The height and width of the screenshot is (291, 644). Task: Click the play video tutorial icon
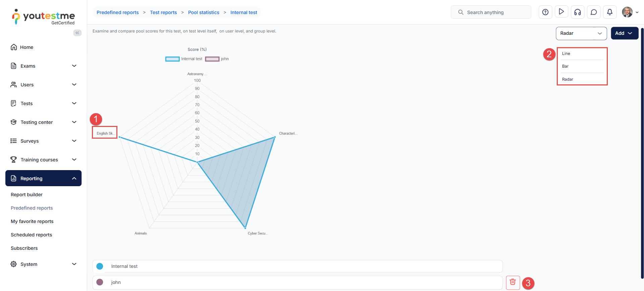[x=561, y=12]
